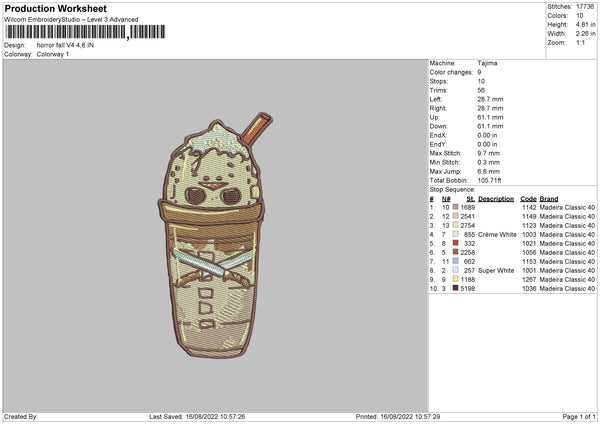The height and width of the screenshot is (424, 600).
Task: Click stitch count 5198 in stop 10
Action: (x=468, y=289)
